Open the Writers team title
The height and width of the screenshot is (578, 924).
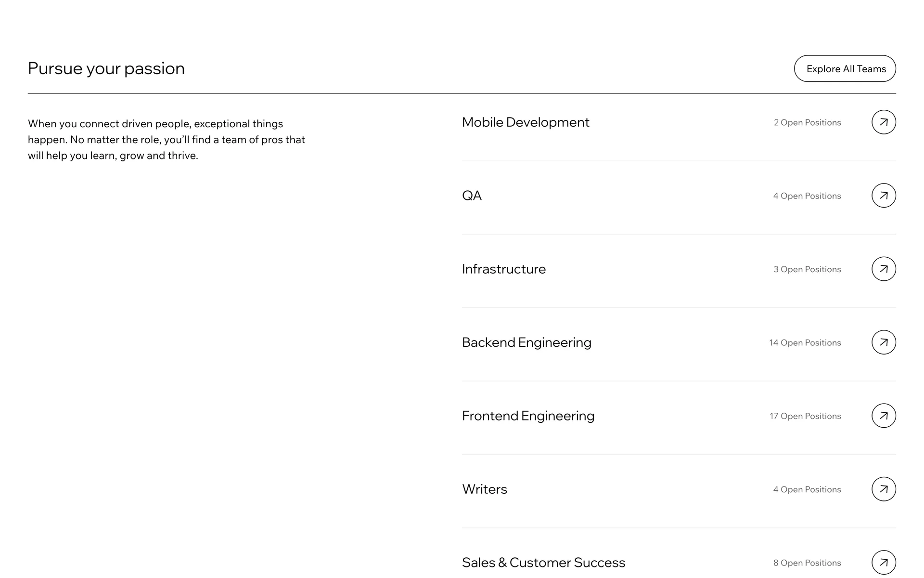click(x=484, y=489)
